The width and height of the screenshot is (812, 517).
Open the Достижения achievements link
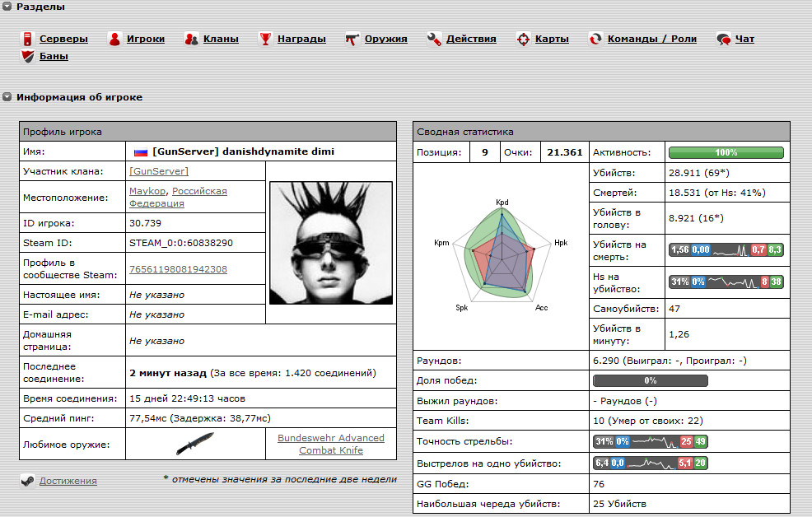(68, 481)
